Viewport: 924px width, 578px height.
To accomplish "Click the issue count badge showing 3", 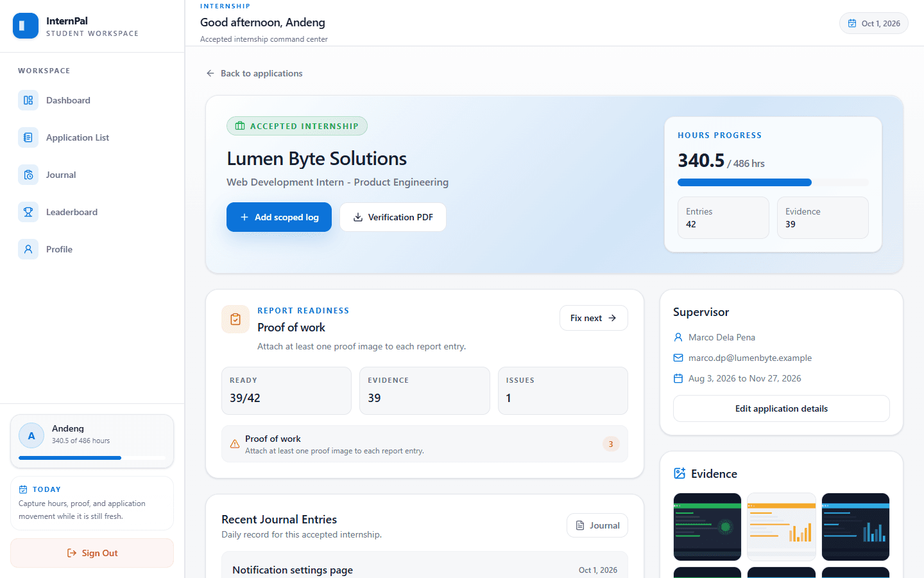I will click(611, 444).
